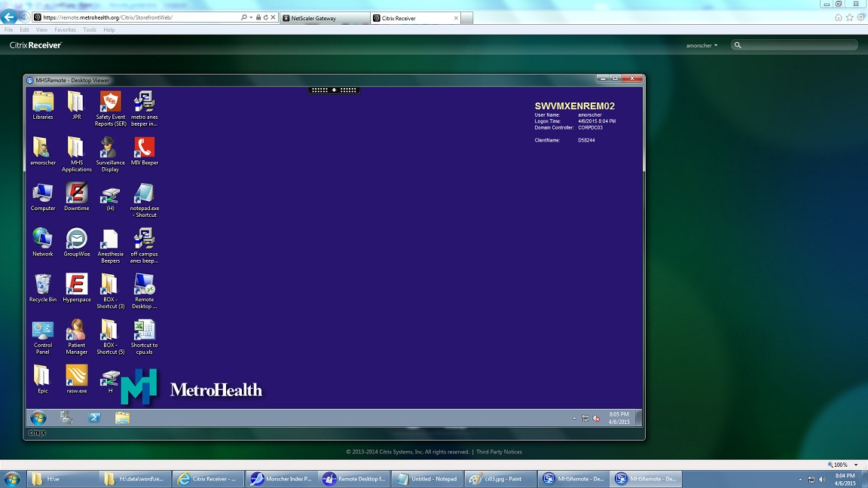
Task: Close the Citrix Receiver browser tab
Action: (456, 18)
